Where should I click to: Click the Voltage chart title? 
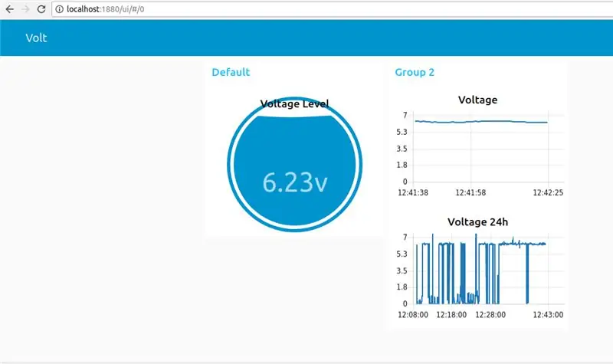(x=477, y=100)
